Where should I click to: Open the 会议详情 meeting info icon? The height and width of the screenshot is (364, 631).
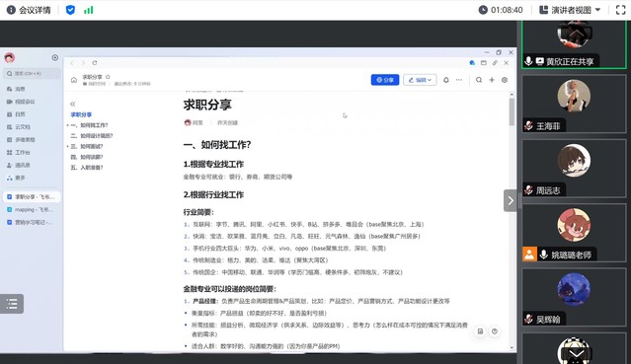[x=11, y=10]
